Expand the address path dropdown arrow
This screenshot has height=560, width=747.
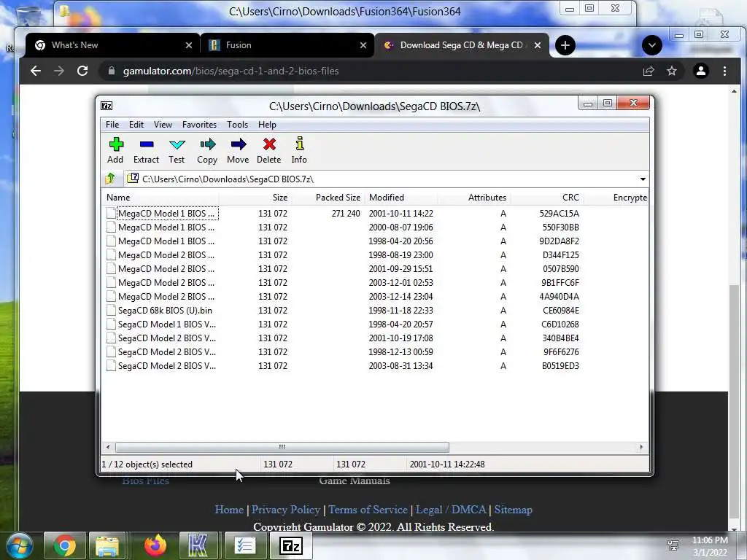pos(643,179)
